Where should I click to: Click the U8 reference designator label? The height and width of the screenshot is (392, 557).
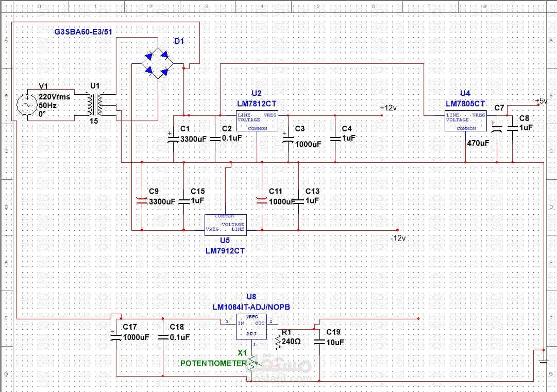[x=251, y=297]
